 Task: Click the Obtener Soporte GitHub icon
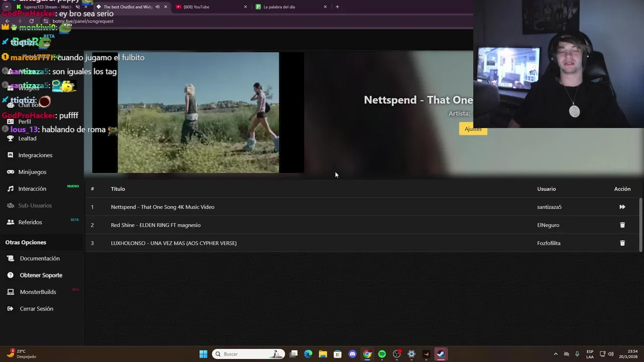pos(10,275)
